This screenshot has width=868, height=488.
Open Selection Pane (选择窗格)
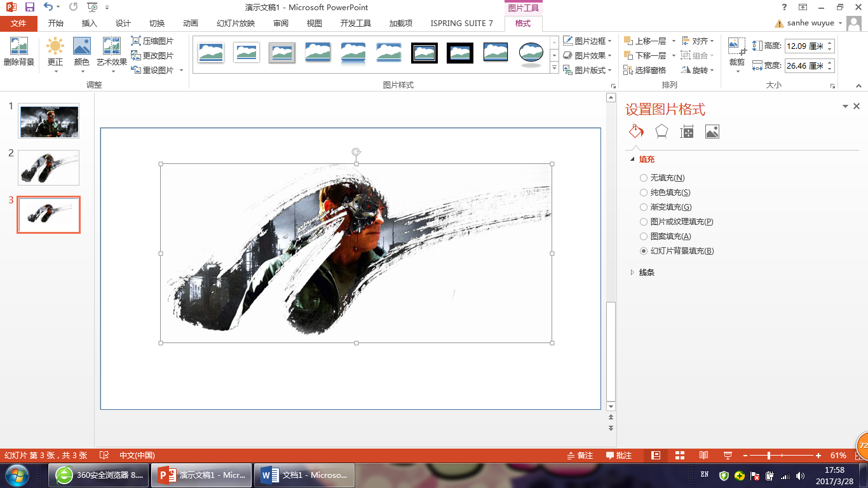pyautogui.click(x=645, y=70)
